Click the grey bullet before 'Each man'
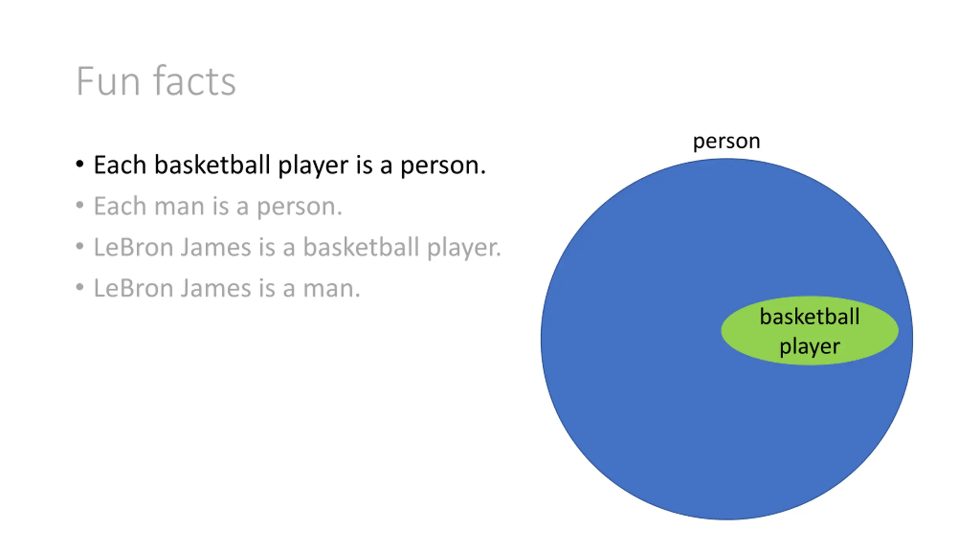This screenshot has height=551, width=980. pyautogui.click(x=80, y=205)
